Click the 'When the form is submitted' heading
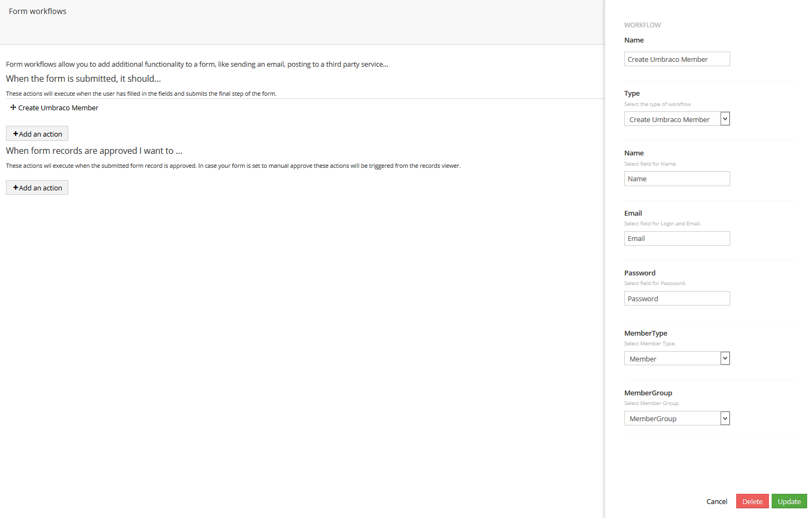 click(x=83, y=79)
